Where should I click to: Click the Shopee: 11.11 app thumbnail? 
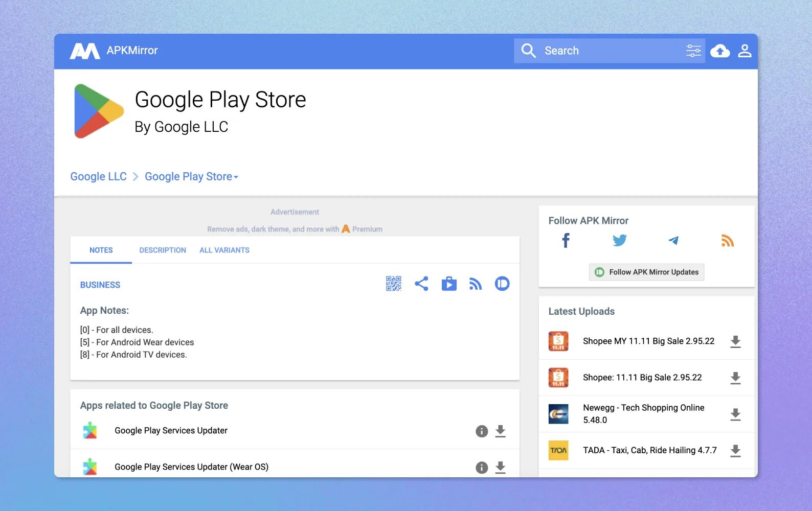click(x=558, y=378)
